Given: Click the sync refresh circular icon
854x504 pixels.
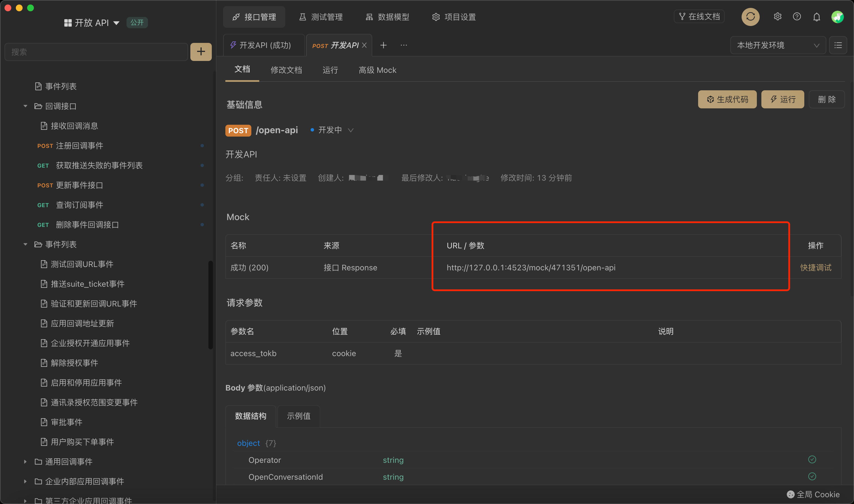Looking at the screenshot, I should click(750, 17).
